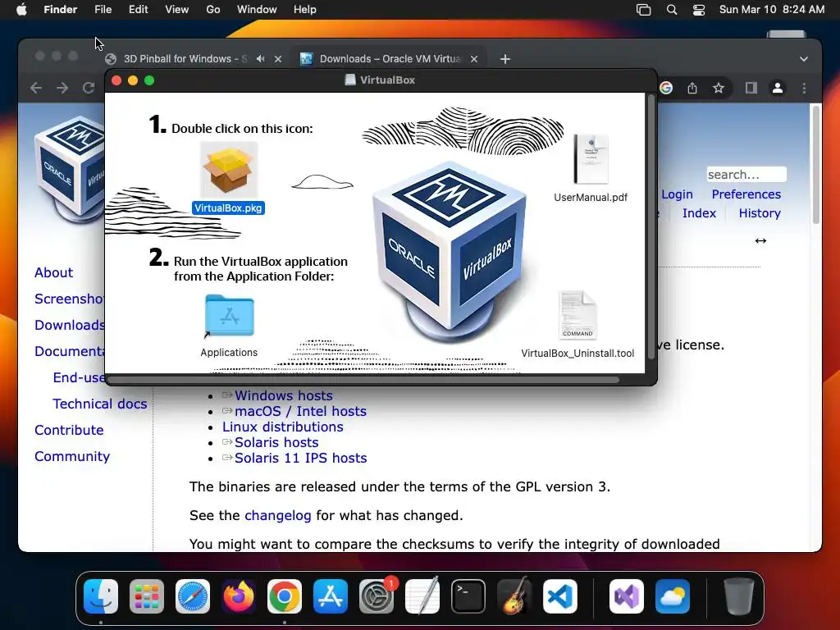Open Control Center in menu bar
The width and height of the screenshot is (840, 630).
coord(699,10)
